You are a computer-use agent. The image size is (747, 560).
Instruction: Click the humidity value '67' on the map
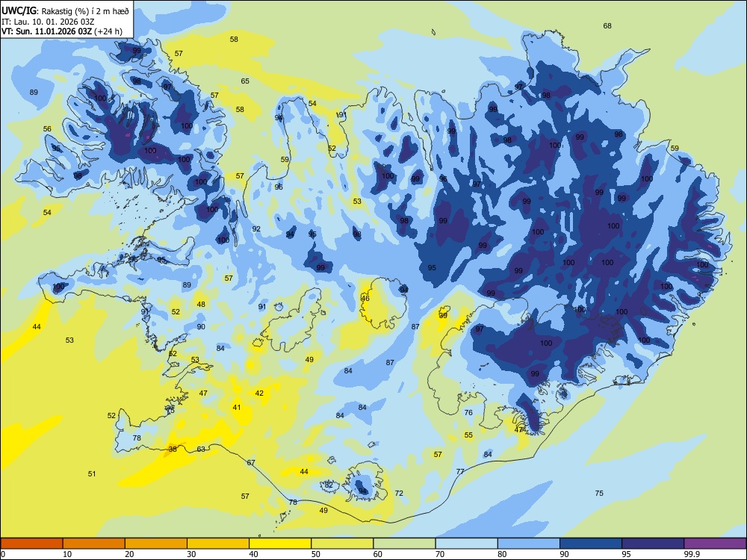(x=251, y=463)
